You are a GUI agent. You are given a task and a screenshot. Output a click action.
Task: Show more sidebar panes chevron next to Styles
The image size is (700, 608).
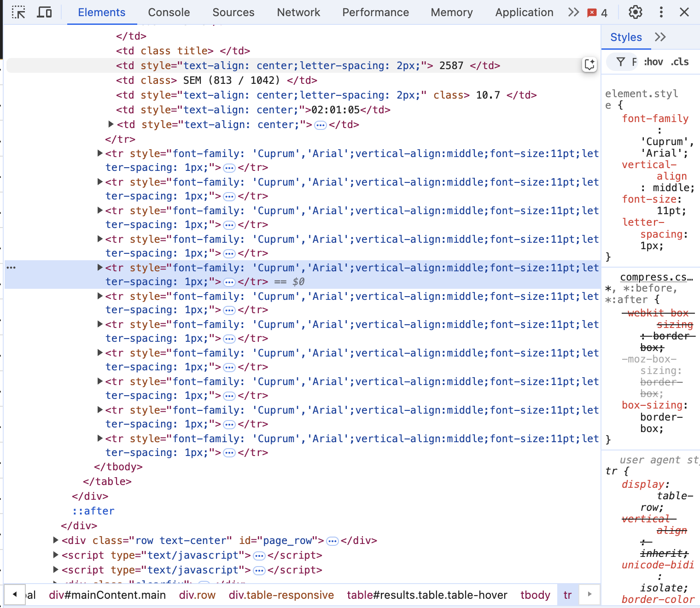pos(660,37)
